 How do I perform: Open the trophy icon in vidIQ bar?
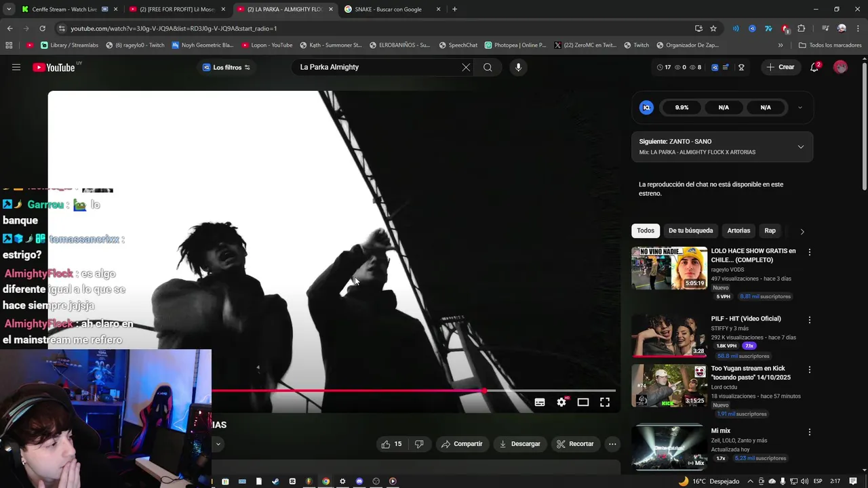click(x=741, y=67)
